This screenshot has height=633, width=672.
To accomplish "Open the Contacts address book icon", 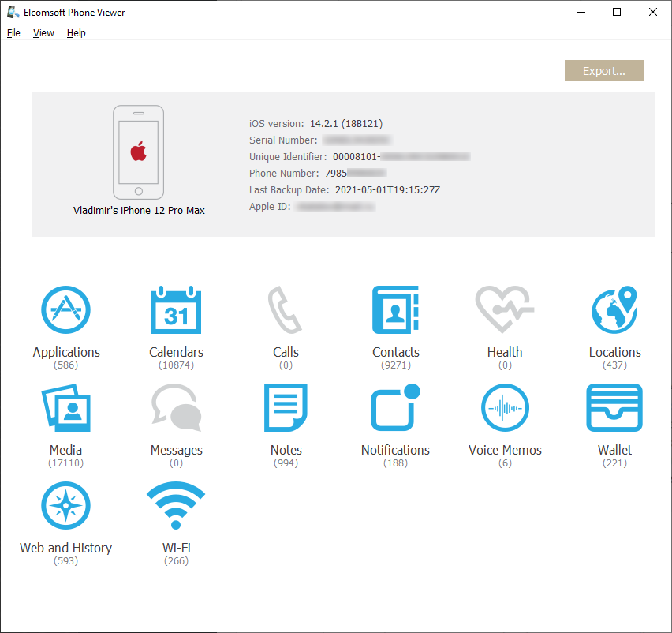I will pyautogui.click(x=395, y=310).
